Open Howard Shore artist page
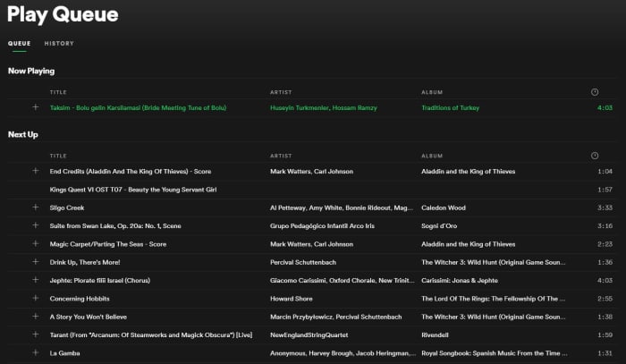626x364 pixels. 292,299
